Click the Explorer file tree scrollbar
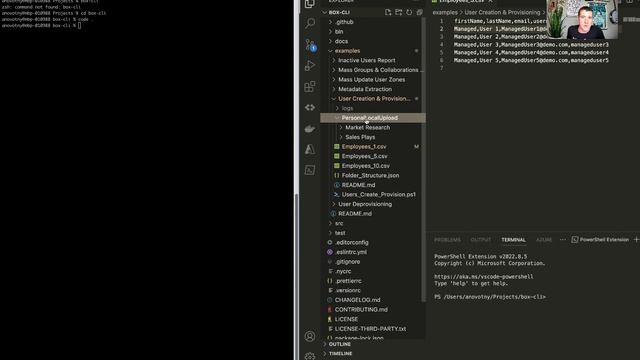640x360 pixels. [x=424, y=159]
